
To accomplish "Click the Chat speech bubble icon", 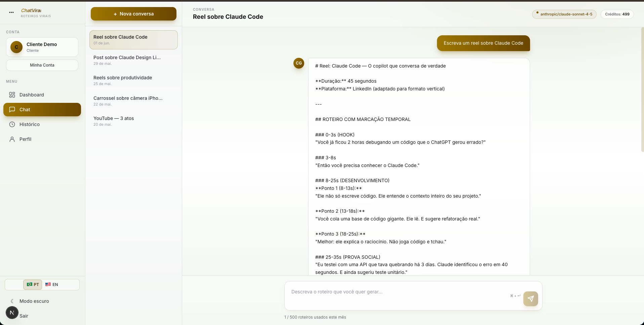I will click(12, 110).
